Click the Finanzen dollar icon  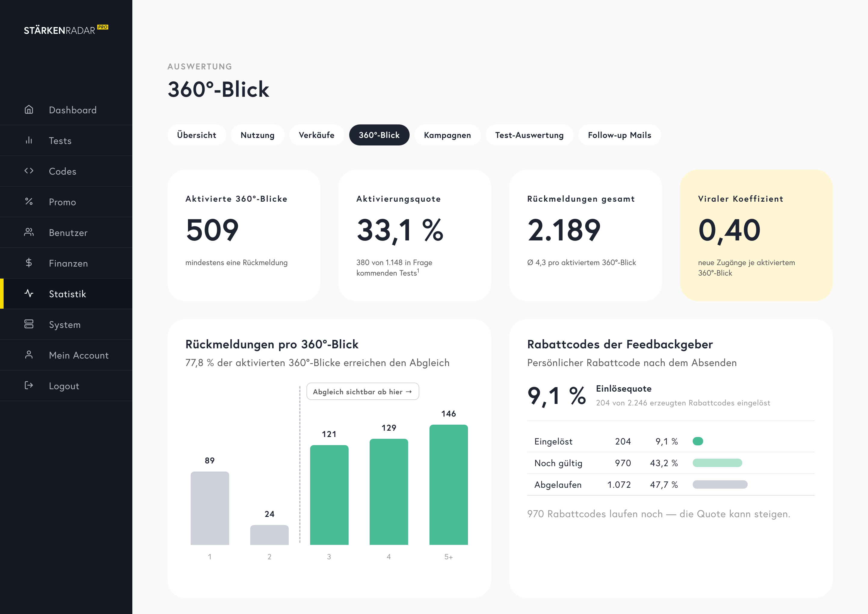click(x=29, y=263)
